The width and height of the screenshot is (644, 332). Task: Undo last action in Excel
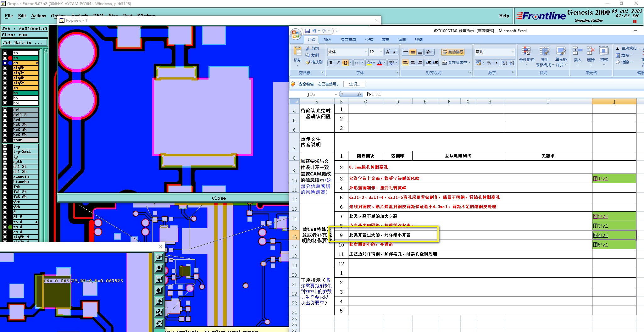tap(314, 31)
